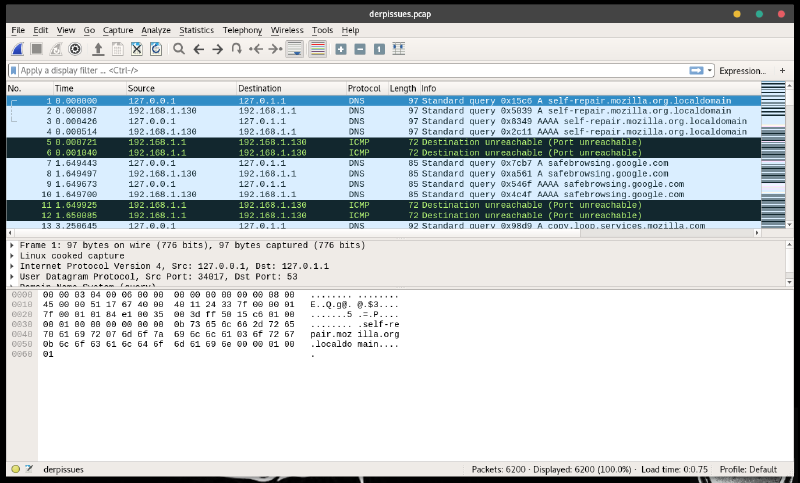Toggle auto-scroll during live capture
This screenshot has height=483, width=800.
pos(295,48)
